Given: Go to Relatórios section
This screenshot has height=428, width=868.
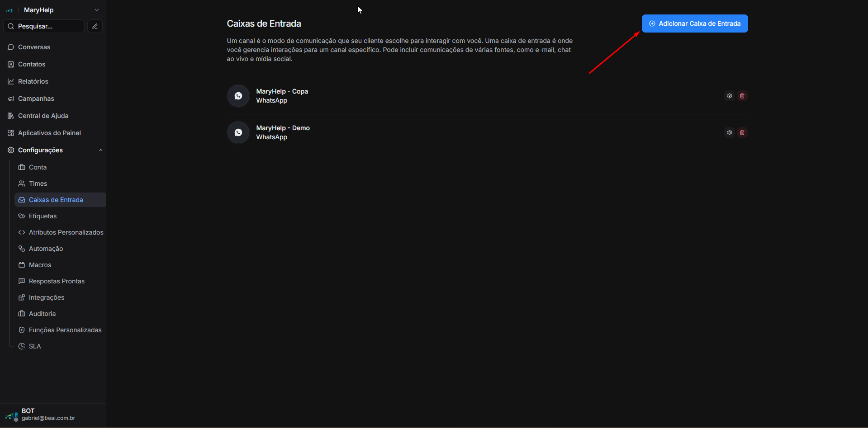Looking at the screenshot, I should [x=33, y=81].
